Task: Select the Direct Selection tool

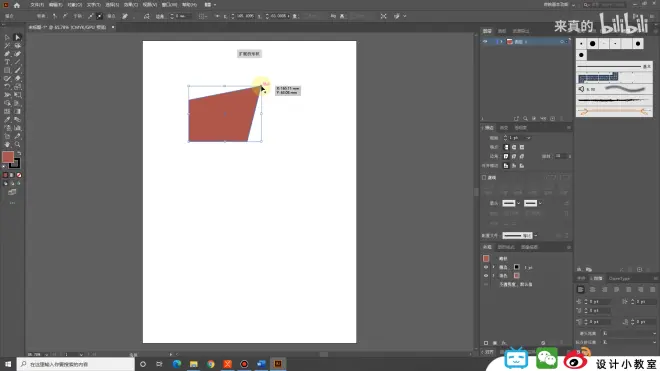Action: [x=18, y=37]
